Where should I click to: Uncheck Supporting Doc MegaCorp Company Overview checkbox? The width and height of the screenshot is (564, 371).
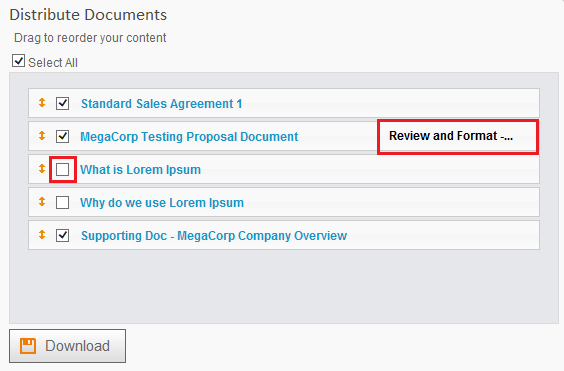pos(63,236)
